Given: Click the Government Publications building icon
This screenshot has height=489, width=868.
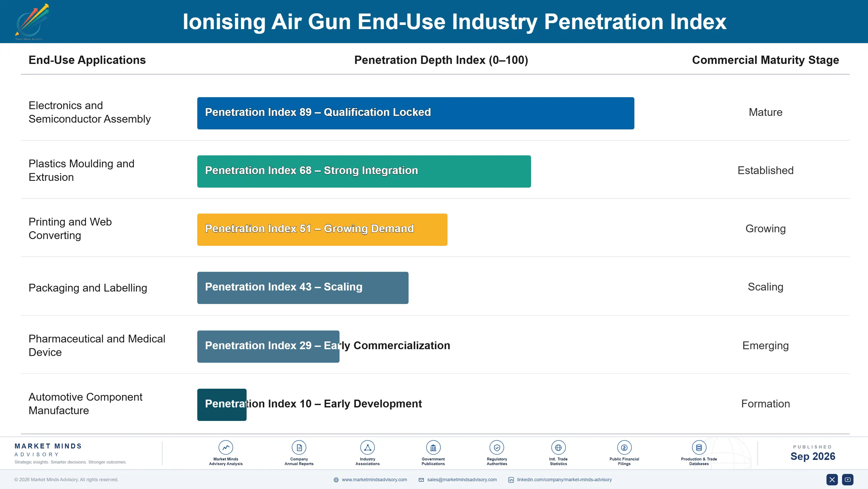Looking at the screenshot, I should 433,447.
